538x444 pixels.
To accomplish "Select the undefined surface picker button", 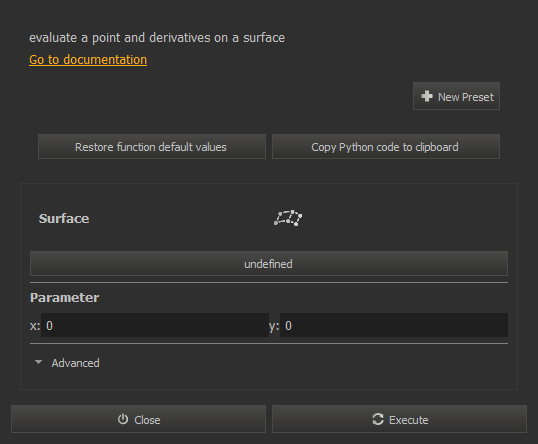I will pos(269,264).
